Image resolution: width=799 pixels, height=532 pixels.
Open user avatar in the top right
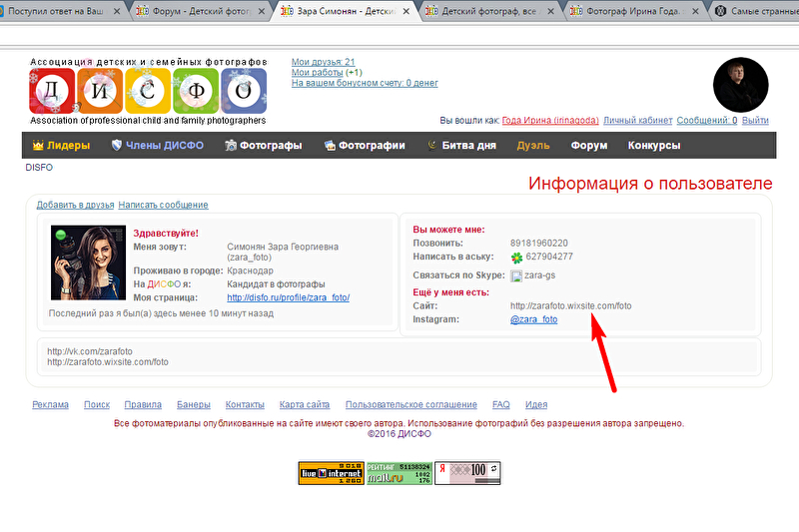tap(740, 85)
